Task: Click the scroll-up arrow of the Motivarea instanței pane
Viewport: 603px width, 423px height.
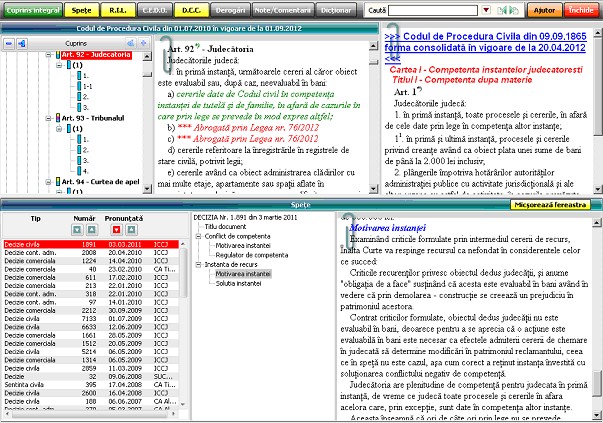Action: pyautogui.click(x=597, y=222)
